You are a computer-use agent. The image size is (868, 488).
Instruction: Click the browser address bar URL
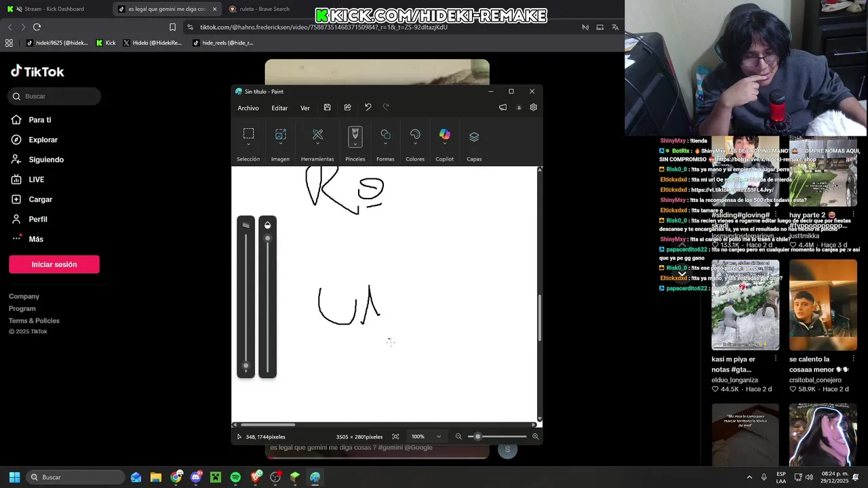[323, 27]
